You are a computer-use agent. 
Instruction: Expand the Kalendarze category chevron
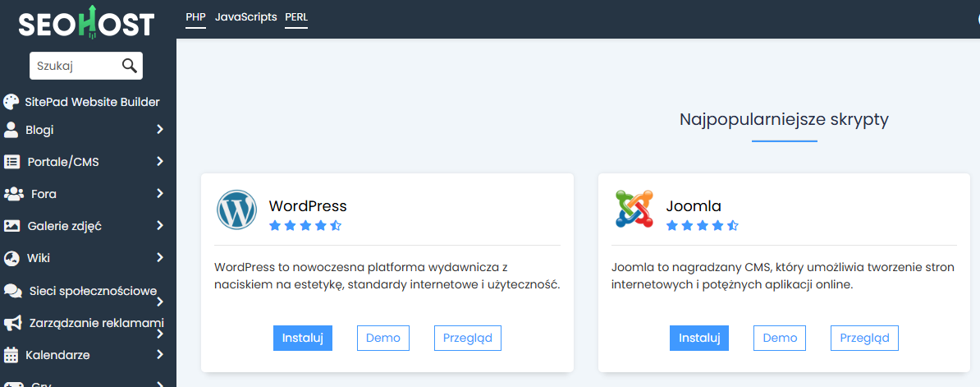pyautogui.click(x=160, y=354)
